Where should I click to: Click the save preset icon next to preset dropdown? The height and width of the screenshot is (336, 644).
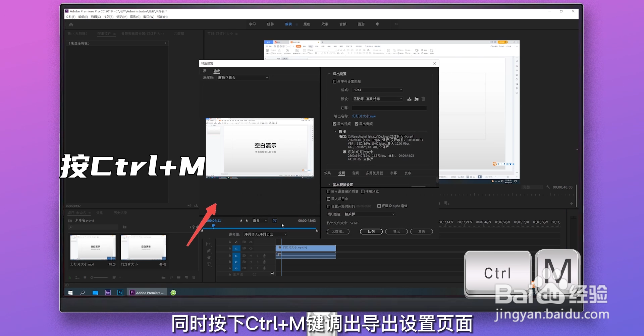pos(409,99)
